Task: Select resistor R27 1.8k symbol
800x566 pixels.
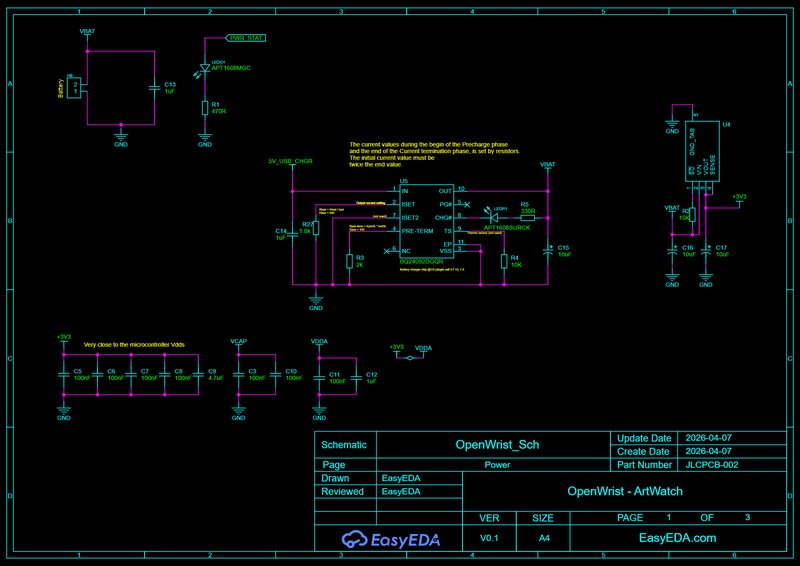Action: click(x=316, y=228)
